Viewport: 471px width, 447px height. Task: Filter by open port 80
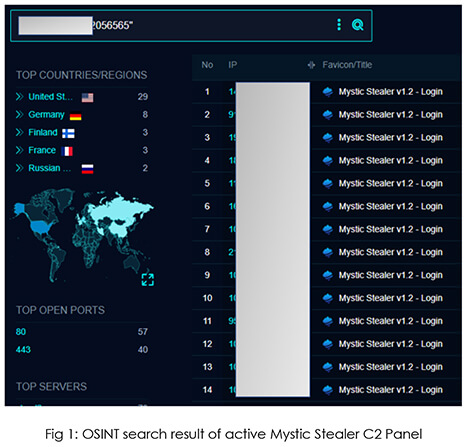click(x=21, y=332)
